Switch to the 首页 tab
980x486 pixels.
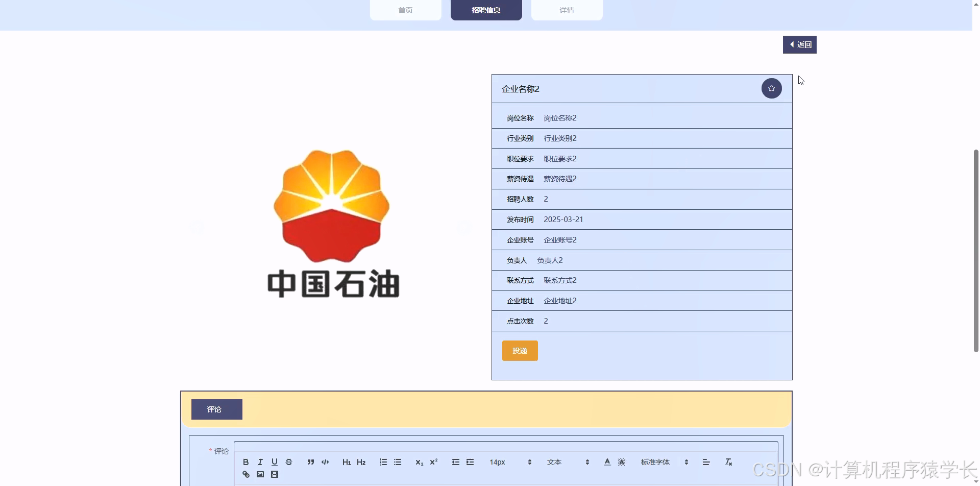[x=405, y=10]
